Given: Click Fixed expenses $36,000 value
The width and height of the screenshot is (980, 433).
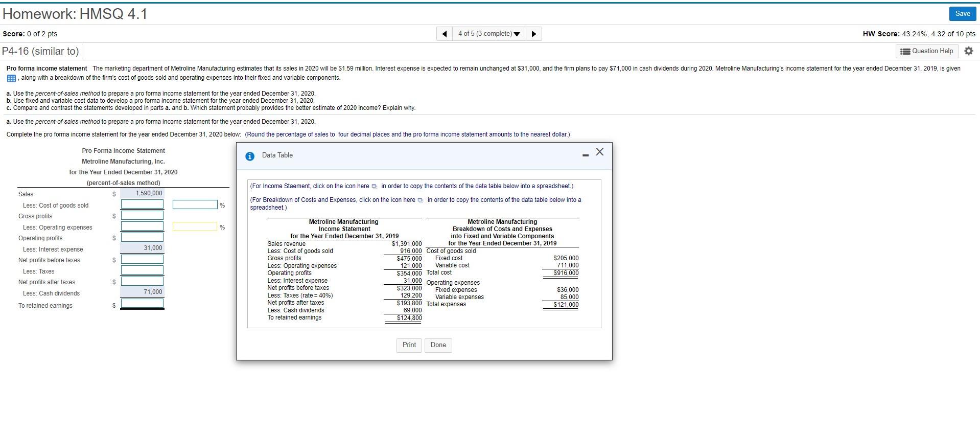Looking at the screenshot, I should click(568, 290).
